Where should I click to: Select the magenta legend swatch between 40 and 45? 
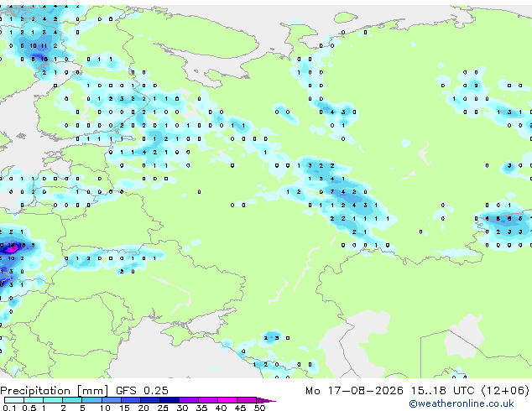227,400
